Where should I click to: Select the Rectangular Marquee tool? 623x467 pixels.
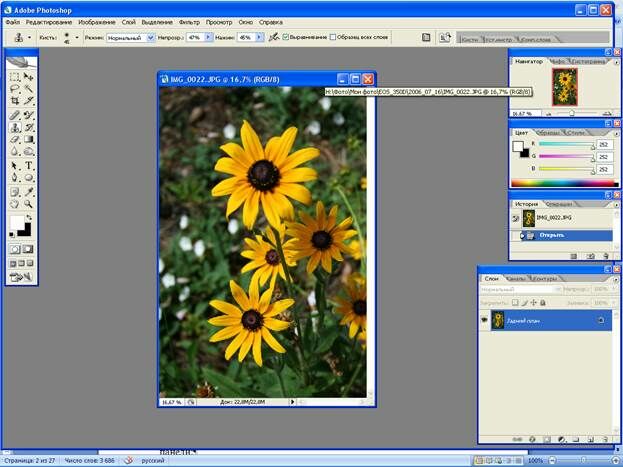[15, 76]
